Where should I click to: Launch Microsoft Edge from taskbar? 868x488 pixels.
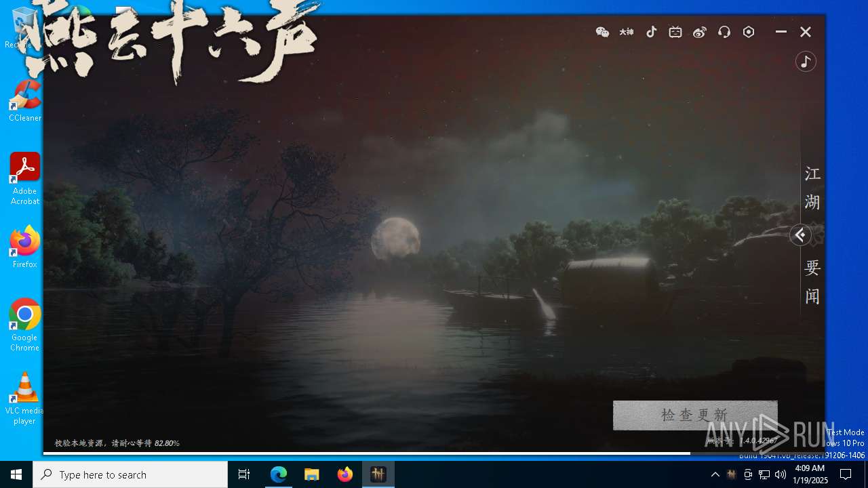tap(279, 474)
